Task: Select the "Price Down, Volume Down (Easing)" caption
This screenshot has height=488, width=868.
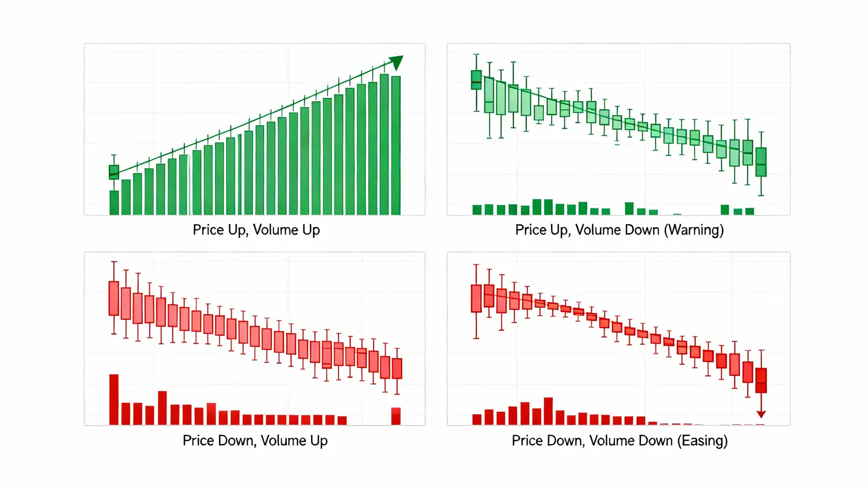Action: pyautogui.click(x=619, y=441)
